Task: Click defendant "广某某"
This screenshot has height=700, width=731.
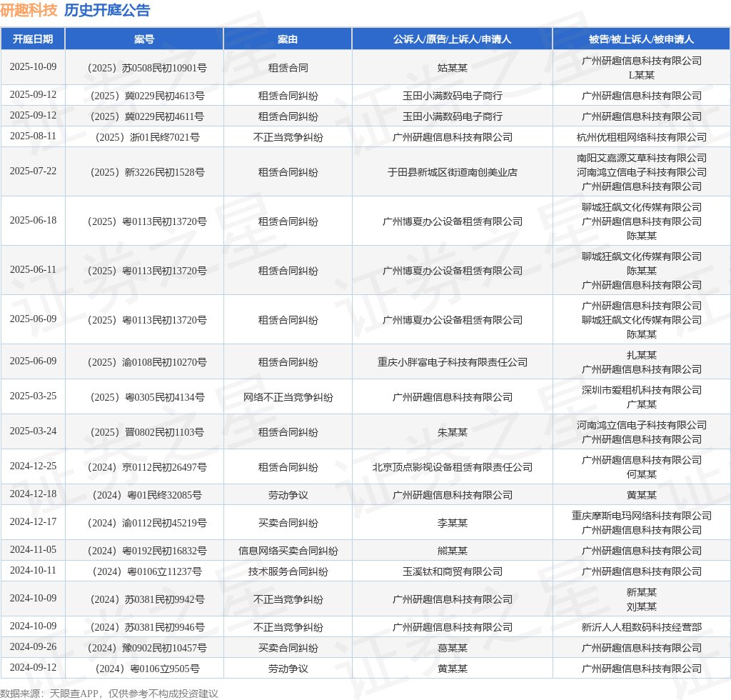Action: [642, 404]
